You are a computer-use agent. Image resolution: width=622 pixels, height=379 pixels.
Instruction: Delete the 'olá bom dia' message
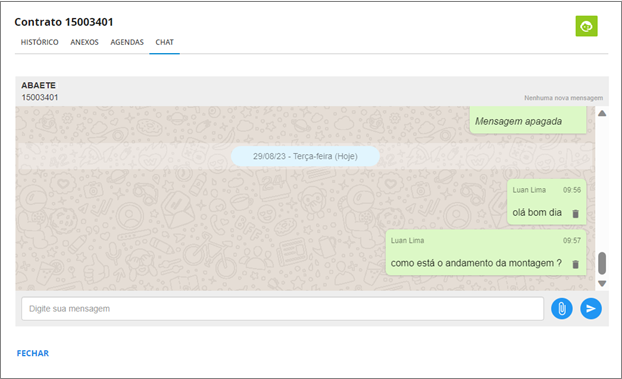pos(576,214)
